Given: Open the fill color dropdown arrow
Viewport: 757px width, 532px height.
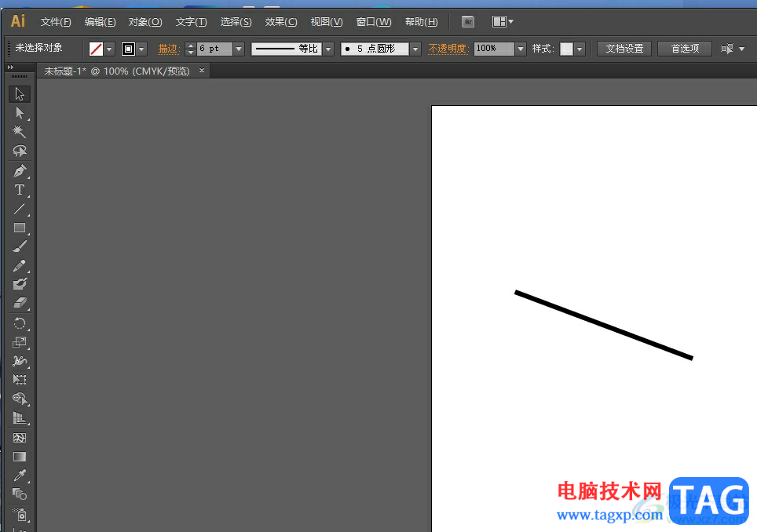Looking at the screenshot, I should [110, 49].
